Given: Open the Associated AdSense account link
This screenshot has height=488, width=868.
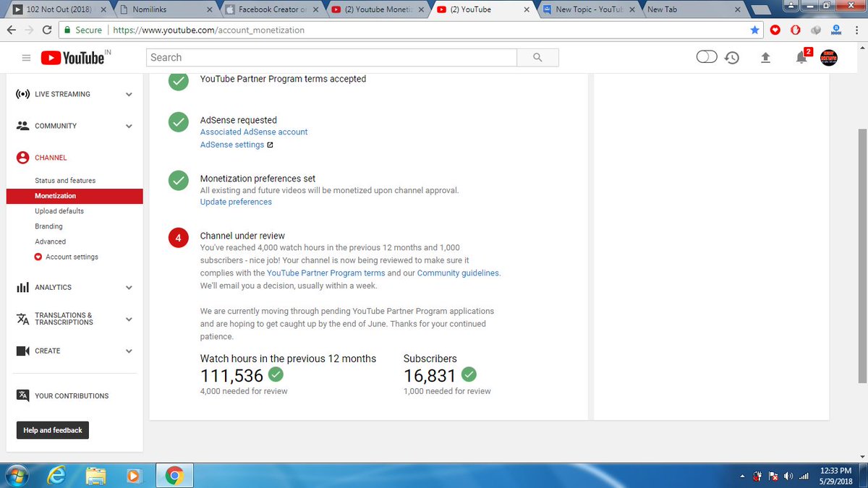Looking at the screenshot, I should [254, 132].
